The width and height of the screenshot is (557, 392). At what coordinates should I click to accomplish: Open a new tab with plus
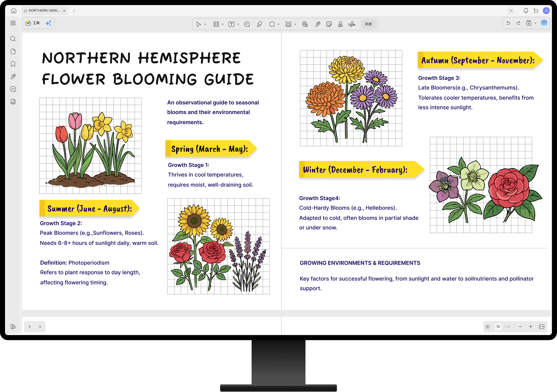coord(74,11)
